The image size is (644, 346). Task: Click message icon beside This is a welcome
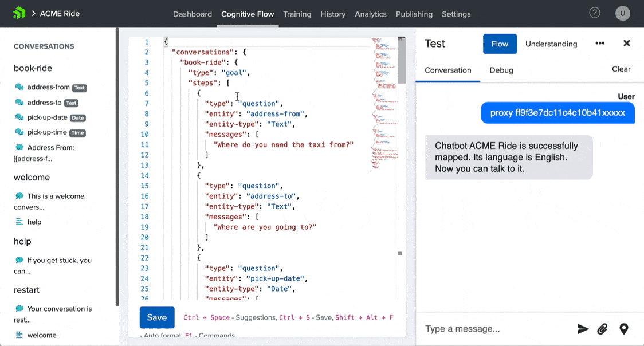[x=19, y=196]
